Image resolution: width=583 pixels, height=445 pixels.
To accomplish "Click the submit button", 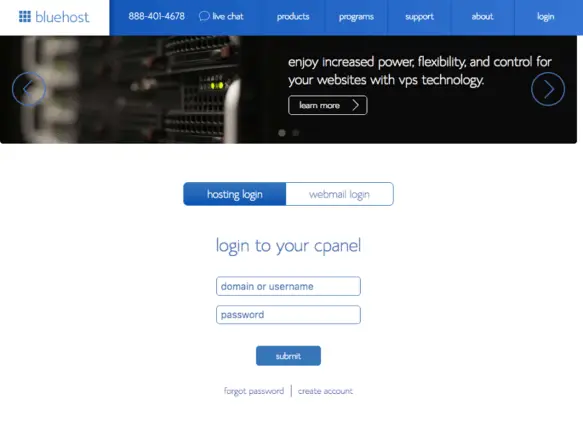I will (x=288, y=356).
